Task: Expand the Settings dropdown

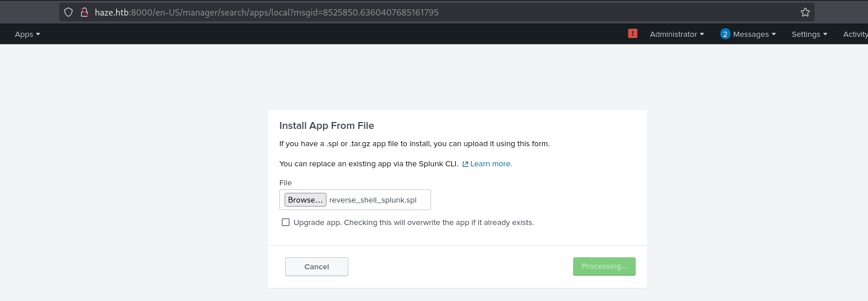Action: (x=809, y=34)
